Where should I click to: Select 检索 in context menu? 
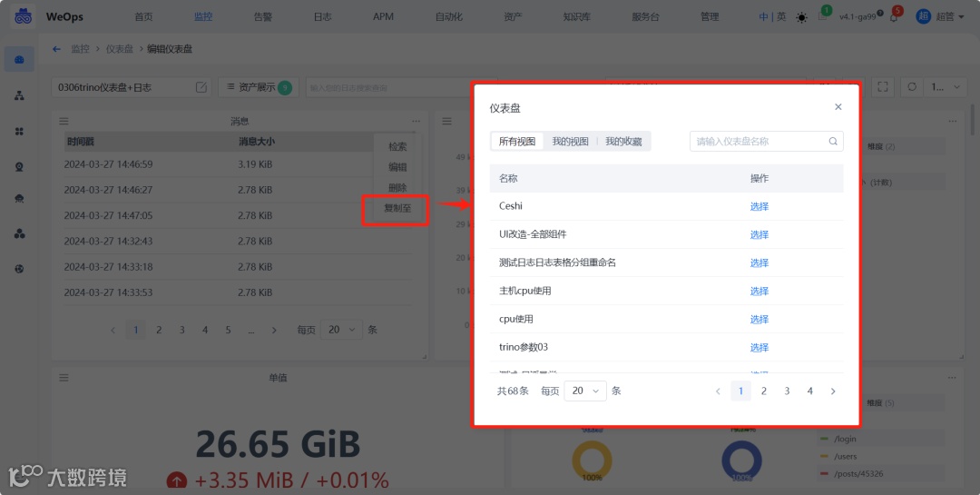click(x=397, y=146)
